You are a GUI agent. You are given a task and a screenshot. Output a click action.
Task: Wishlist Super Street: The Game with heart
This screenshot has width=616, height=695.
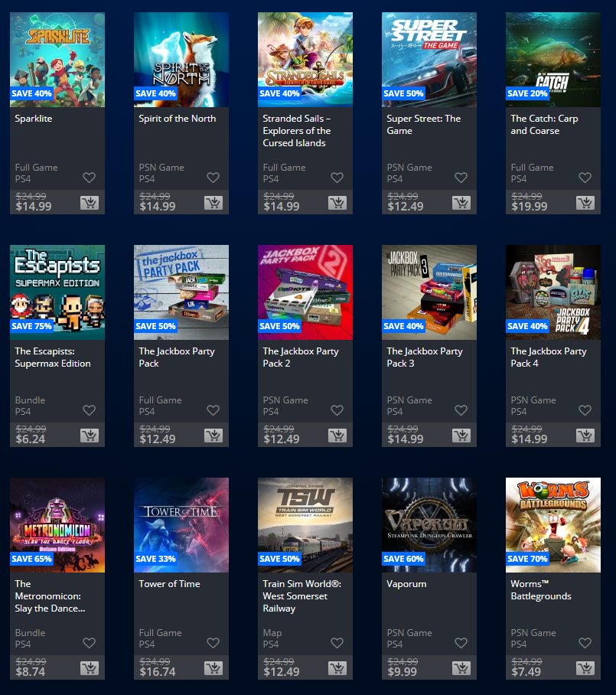pos(461,178)
